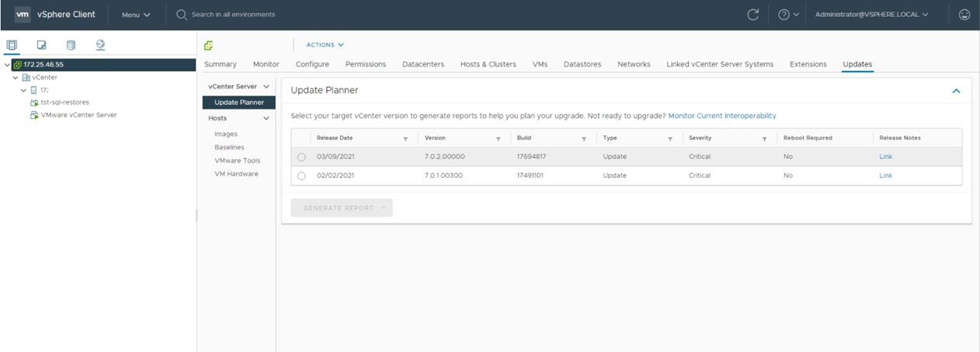This screenshot has height=352, width=980.
Task: Open the VMs tab
Action: pyautogui.click(x=540, y=64)
